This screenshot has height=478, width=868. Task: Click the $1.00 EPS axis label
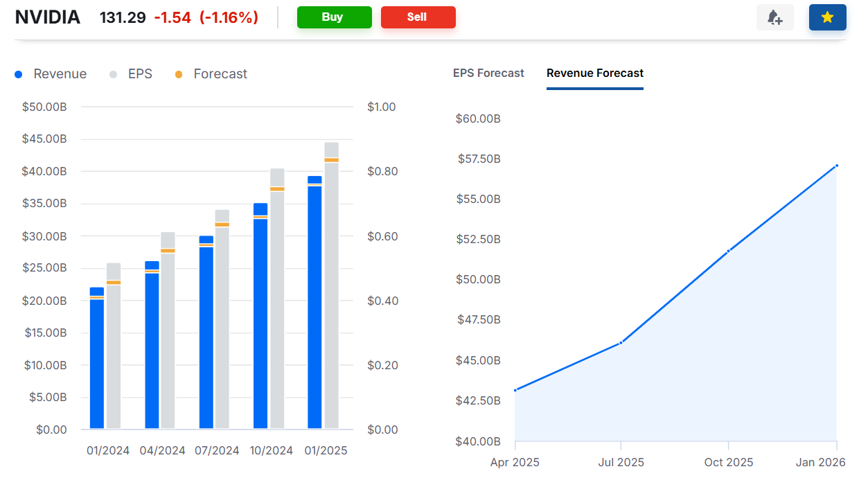(x=382, y=107)
